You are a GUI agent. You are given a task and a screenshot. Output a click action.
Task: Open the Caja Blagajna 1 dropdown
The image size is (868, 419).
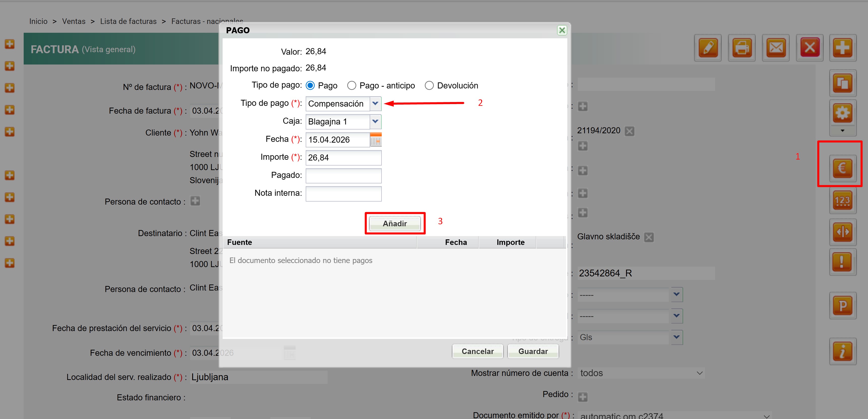coord(375,121)
